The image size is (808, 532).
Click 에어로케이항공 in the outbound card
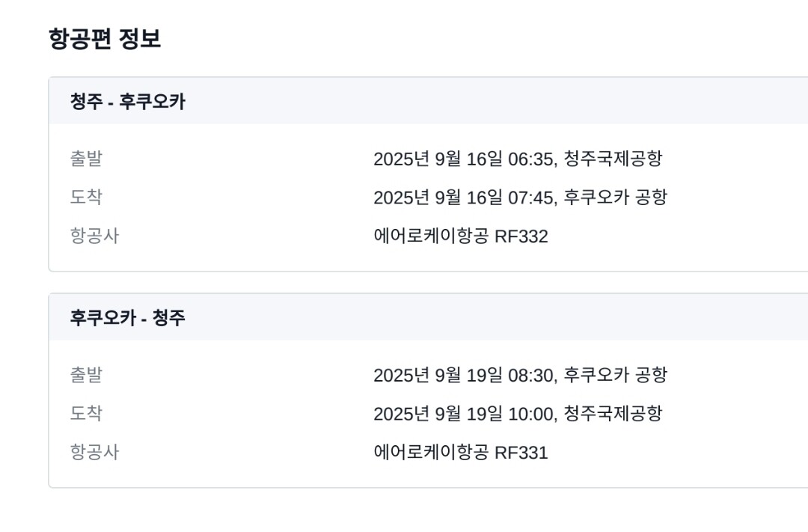(431, 236)
